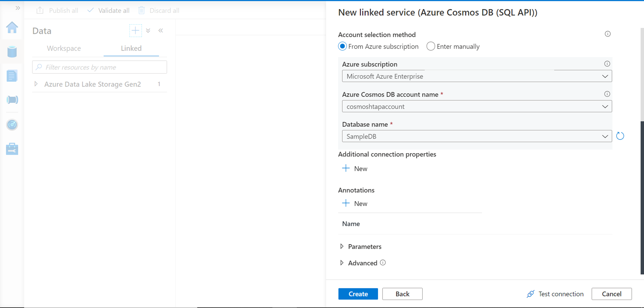This screenshot has width=644, height=308.
Task: Expand the Parameters section
Action: point(342,246)
